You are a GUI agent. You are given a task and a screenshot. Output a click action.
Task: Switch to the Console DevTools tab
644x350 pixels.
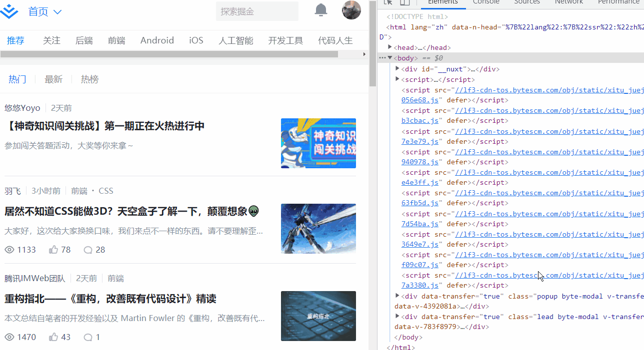[486, 2]
